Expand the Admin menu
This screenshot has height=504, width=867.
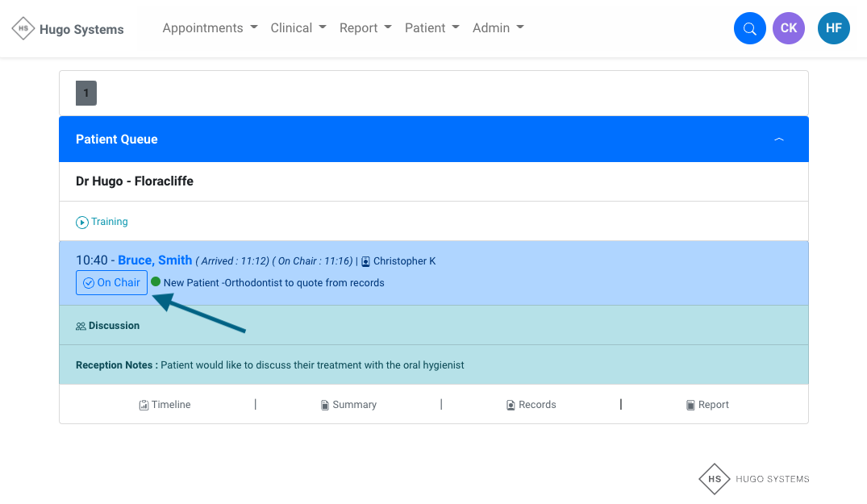click(498, 28)
